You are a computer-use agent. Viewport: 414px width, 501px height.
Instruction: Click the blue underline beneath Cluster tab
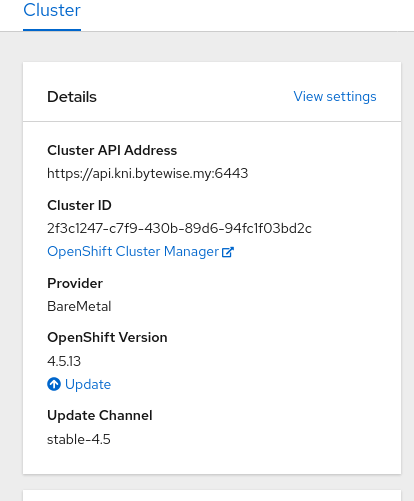click(52, 30)
